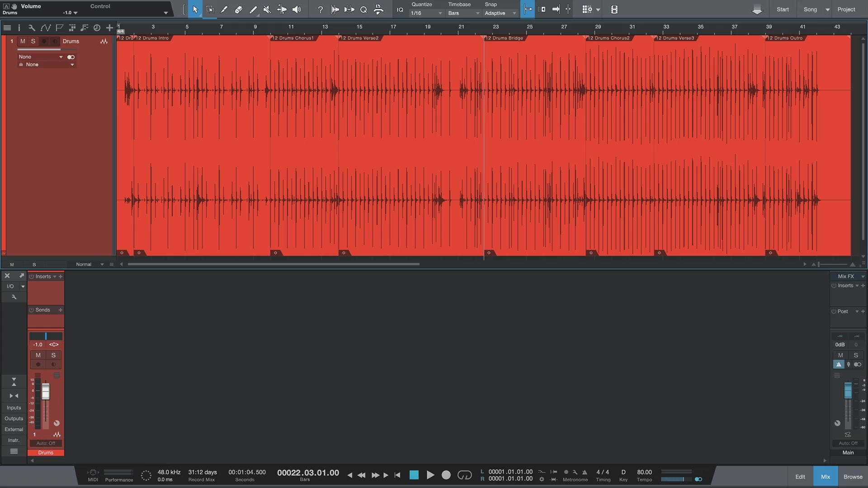Expand the Mix FX dropdown
The image size is (868, 488).
click(x=863, y=277)
